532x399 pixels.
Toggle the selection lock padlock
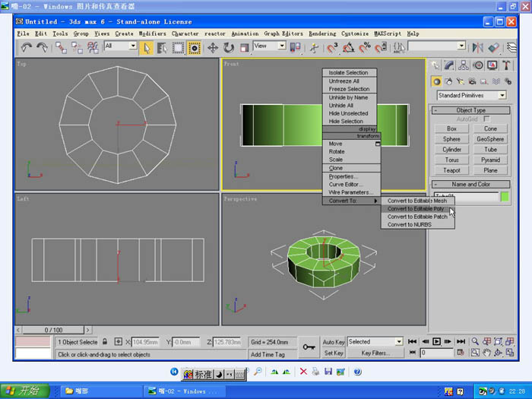tap(105, 342)
